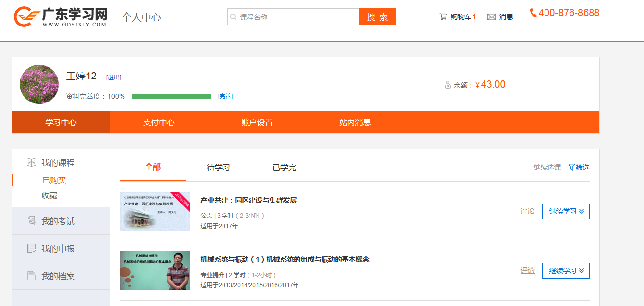Click the 我的课程 book icon
644x306 pixels.
(31, 162)
